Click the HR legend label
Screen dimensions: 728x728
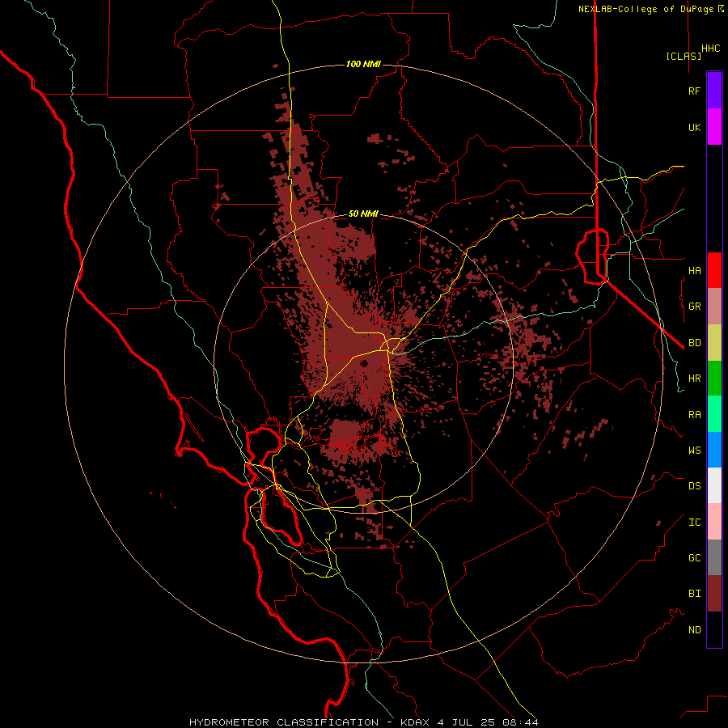(x=695, y=379)
